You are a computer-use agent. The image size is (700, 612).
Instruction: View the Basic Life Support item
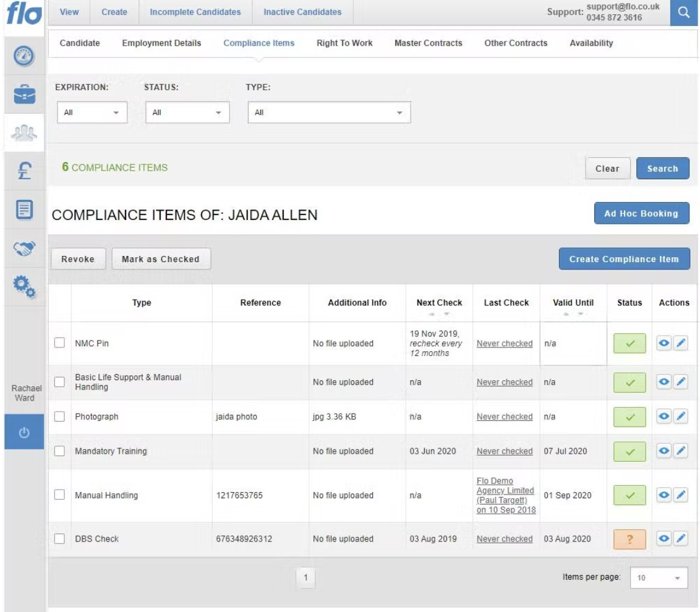(x=664, y=381)
